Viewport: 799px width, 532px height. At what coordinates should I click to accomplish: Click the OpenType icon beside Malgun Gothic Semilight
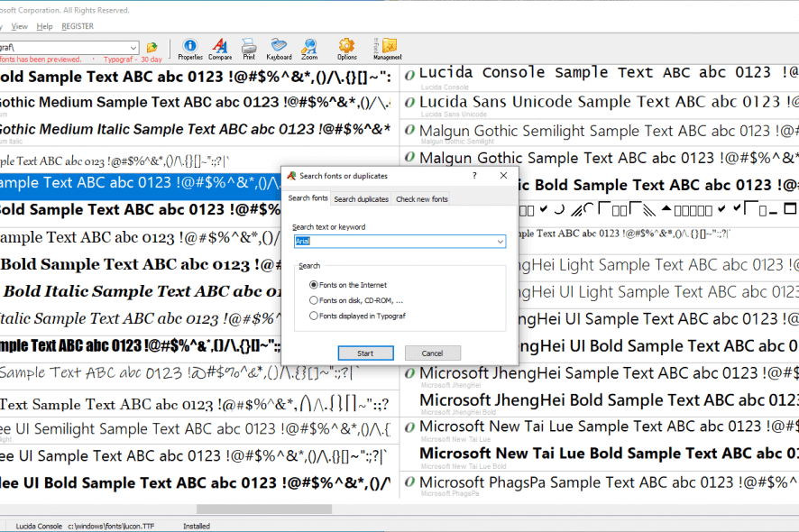click(409, 130)
